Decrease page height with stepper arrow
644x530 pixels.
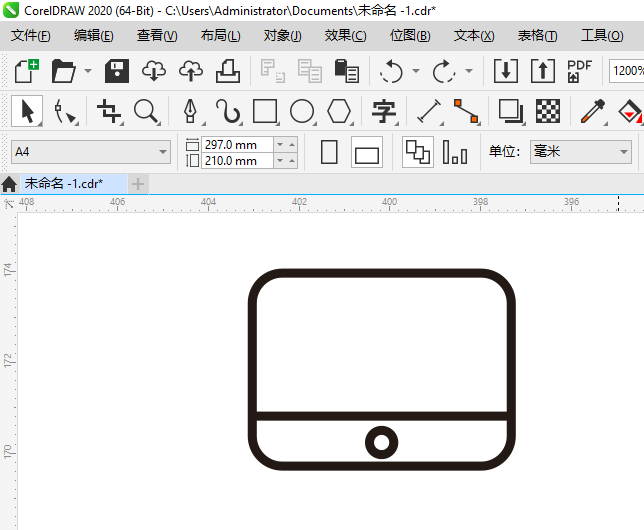click(x=280, y=161)
